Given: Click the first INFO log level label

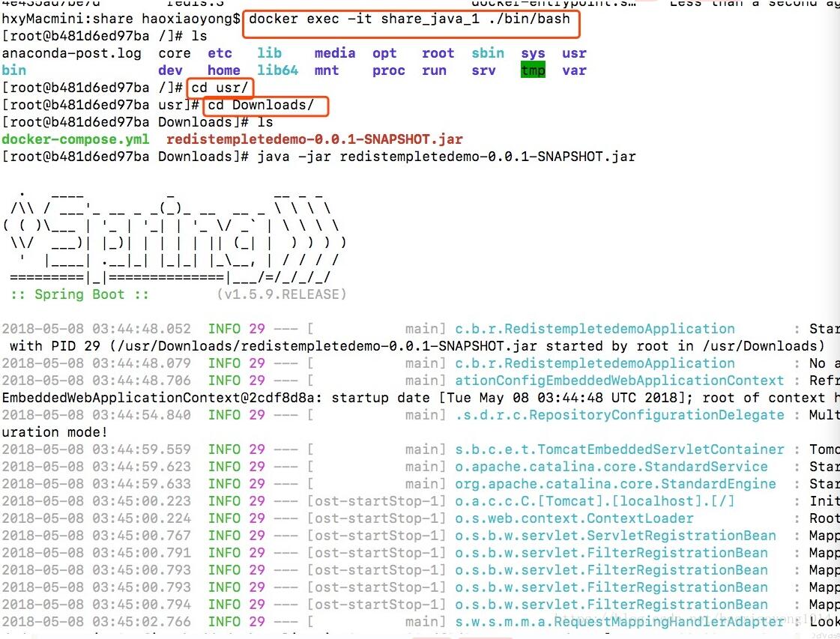Looking at the screenshot, I should coord(223,328).
